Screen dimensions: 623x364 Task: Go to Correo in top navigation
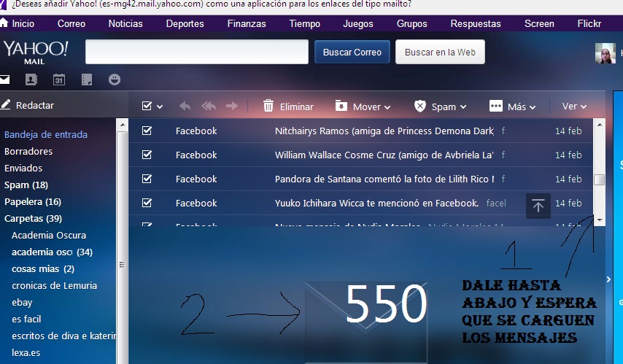pyautogui.click(x=71, y=23)
